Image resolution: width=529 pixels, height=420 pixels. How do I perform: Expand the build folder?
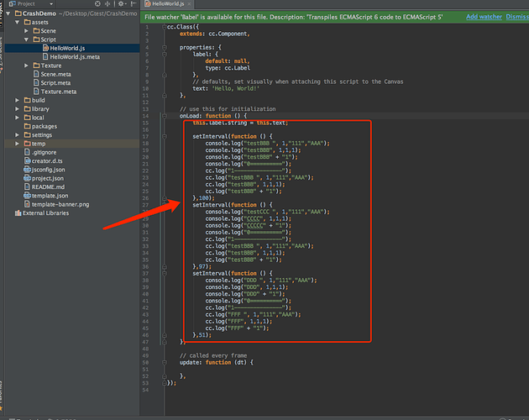pyautogui.click(x=16, y=100)
